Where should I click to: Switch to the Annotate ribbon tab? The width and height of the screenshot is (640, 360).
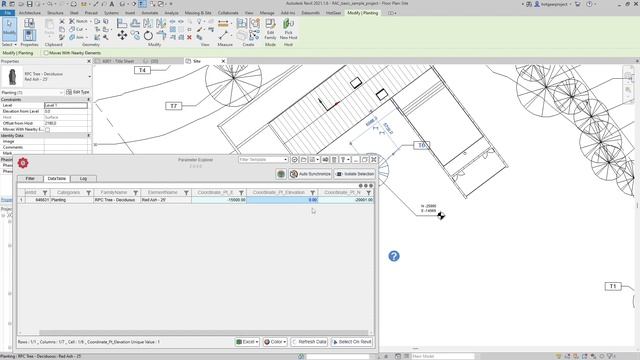tap(149, 13)
